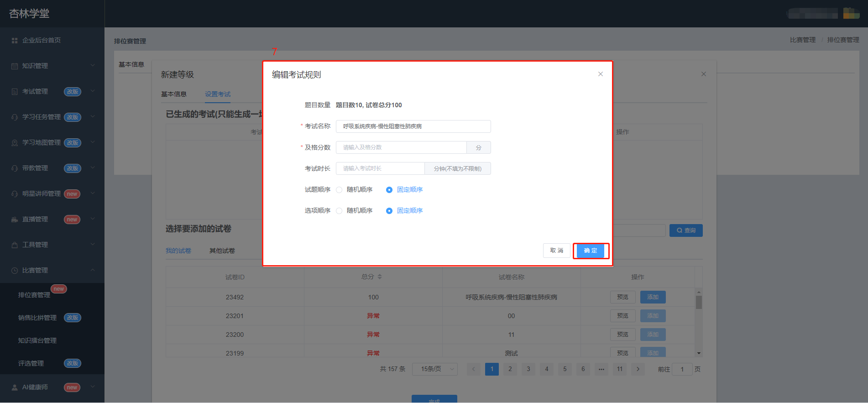Switch to the 设置考试 tab
The height and width of the screenshot is (403, 868).
click(218, 94)
